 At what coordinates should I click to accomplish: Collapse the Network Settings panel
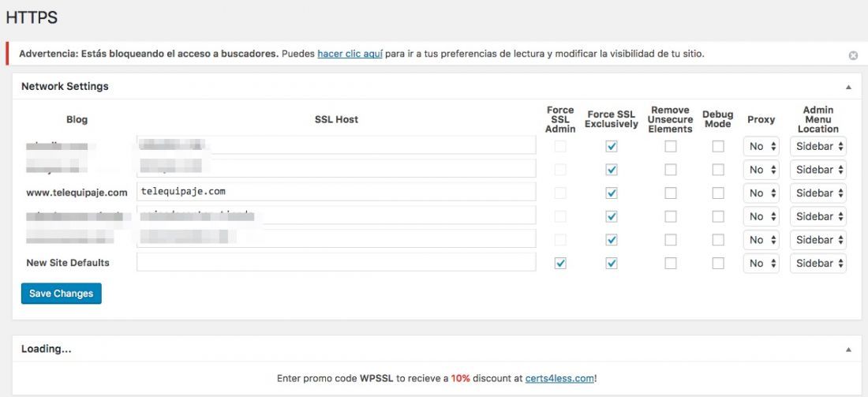pyautogui.click(x=848, y=87)
